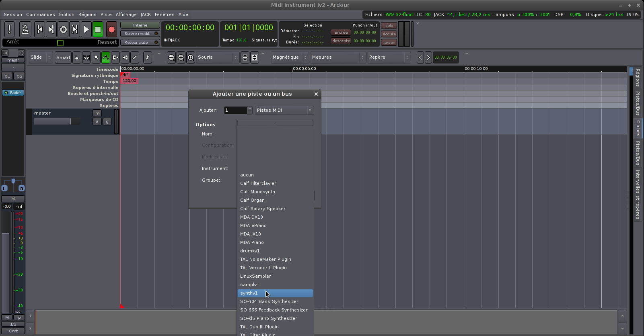Image resolution: width=644 pixels, height=336 pixels.
Task: Start playback with the Play button
Action: (x=86, y=29)
